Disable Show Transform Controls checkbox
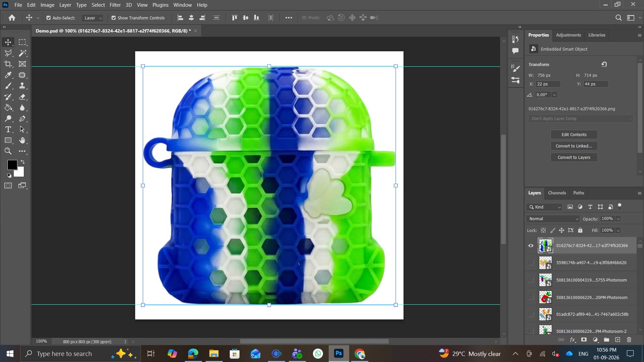The width and height of the screenshot is (644, 362). pos(113,18)
